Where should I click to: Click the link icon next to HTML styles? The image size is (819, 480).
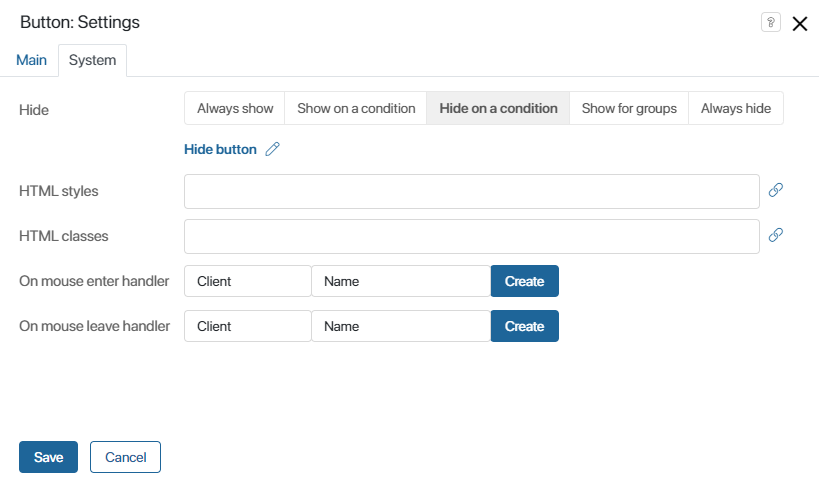point(775,190)
